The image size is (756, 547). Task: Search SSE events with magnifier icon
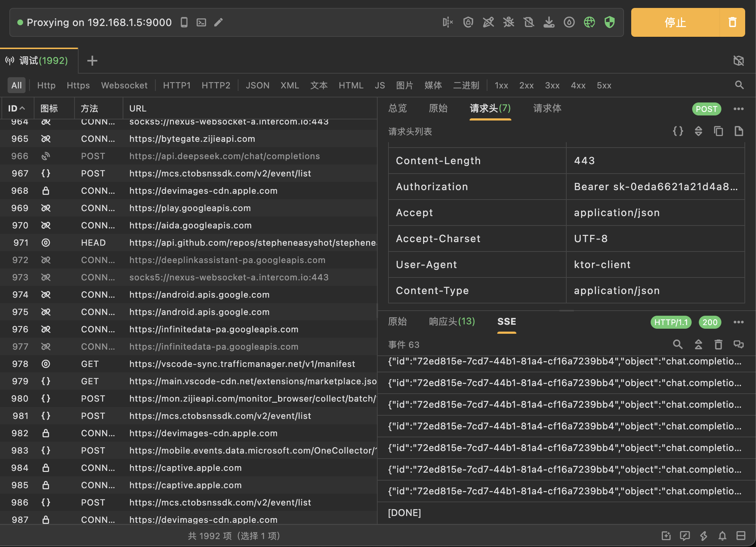(x=678, y=345)
